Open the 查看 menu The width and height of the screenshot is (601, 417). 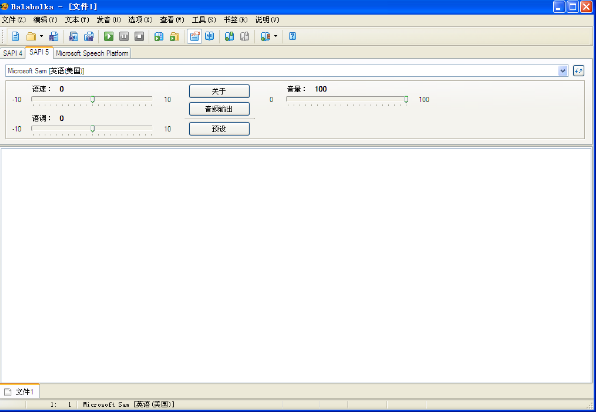(172, 20)
